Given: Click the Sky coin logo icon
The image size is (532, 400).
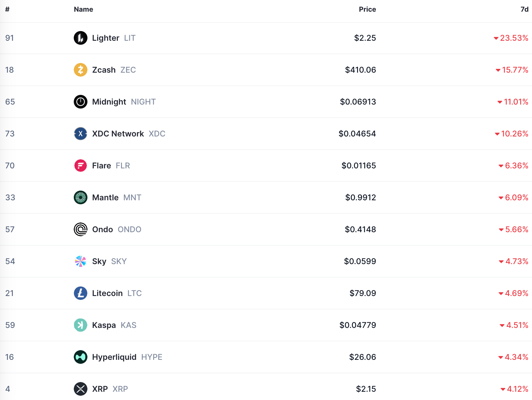Looking at the screenshot, I should coord(81,261).
